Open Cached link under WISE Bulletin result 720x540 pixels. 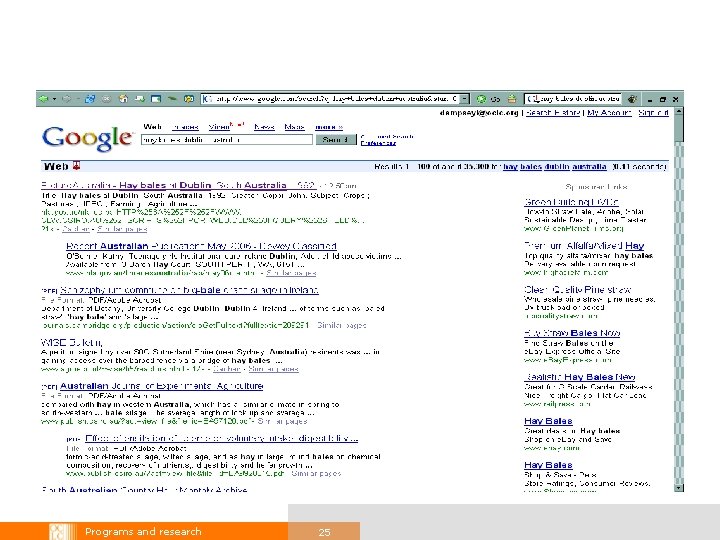226,369
